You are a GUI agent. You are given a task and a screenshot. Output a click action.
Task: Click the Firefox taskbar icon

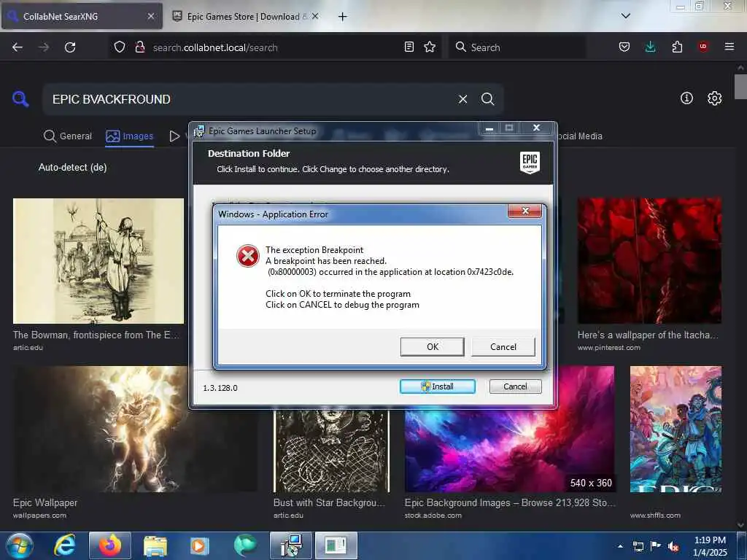pyautogui.click(x=110, y=545)
